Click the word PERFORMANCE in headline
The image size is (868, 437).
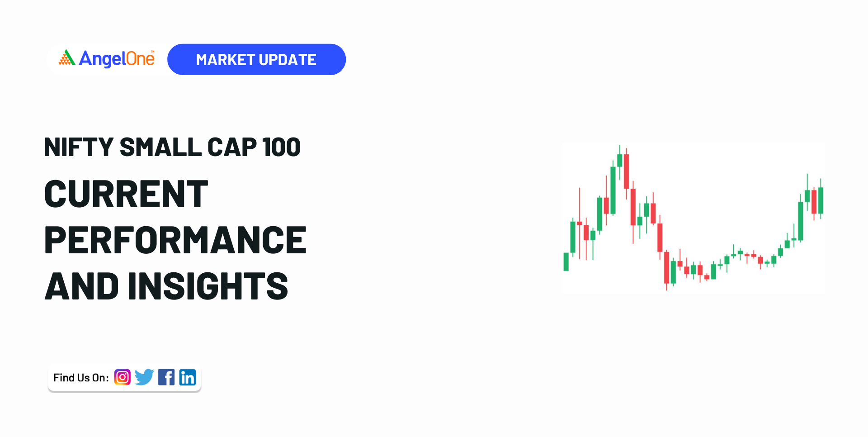click(175, 240)
